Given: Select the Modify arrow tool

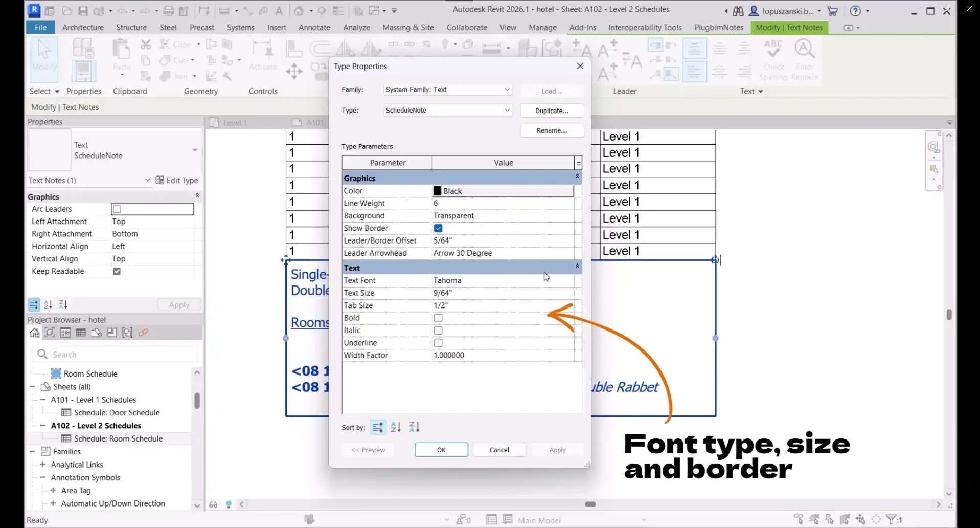Looking at the screenshot, I should (x=44, y=60).
